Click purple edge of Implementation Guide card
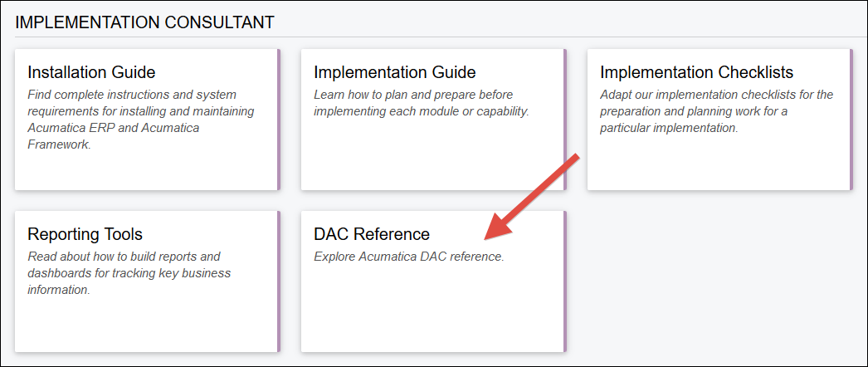This screenshot has width=868, height=367. coord(564,120)
